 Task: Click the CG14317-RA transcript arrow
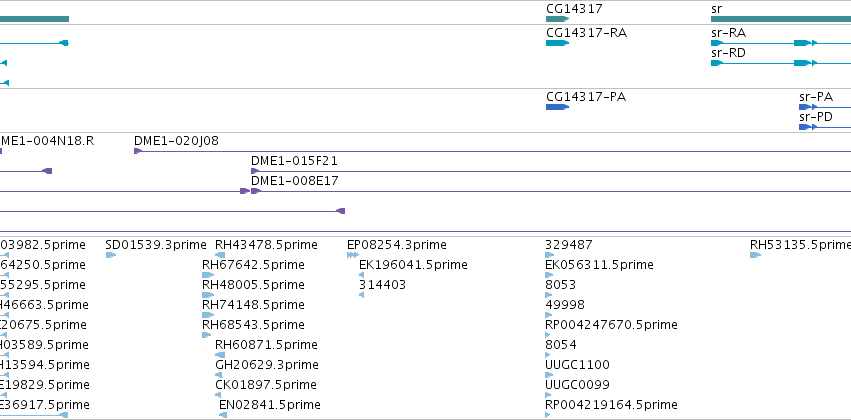tap(557, 43)
